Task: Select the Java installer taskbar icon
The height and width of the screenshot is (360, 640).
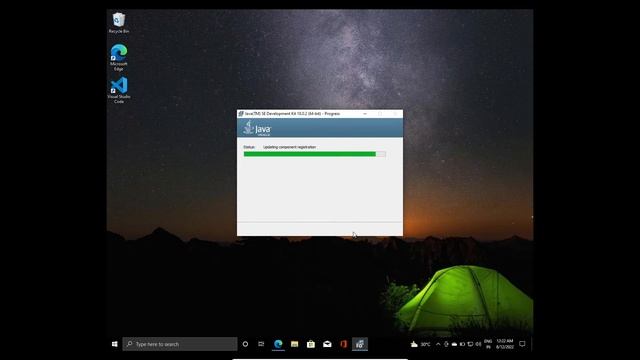Action: coord(360,344)
